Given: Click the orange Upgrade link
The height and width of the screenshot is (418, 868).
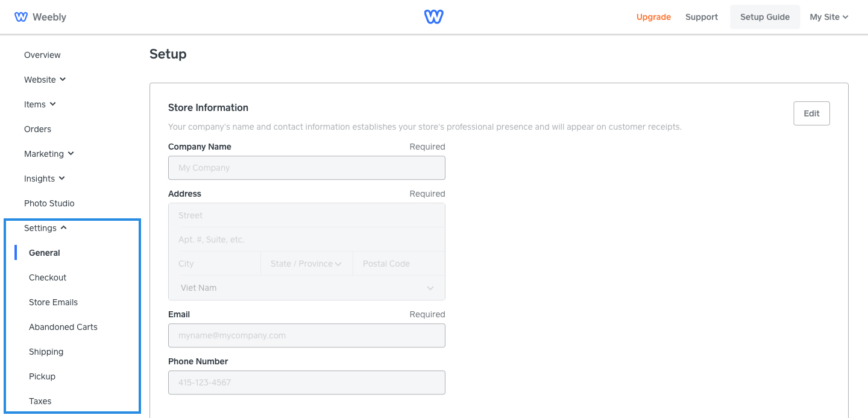Looking at the screenshot, I should pyautogui.click(x=653, y=17).
